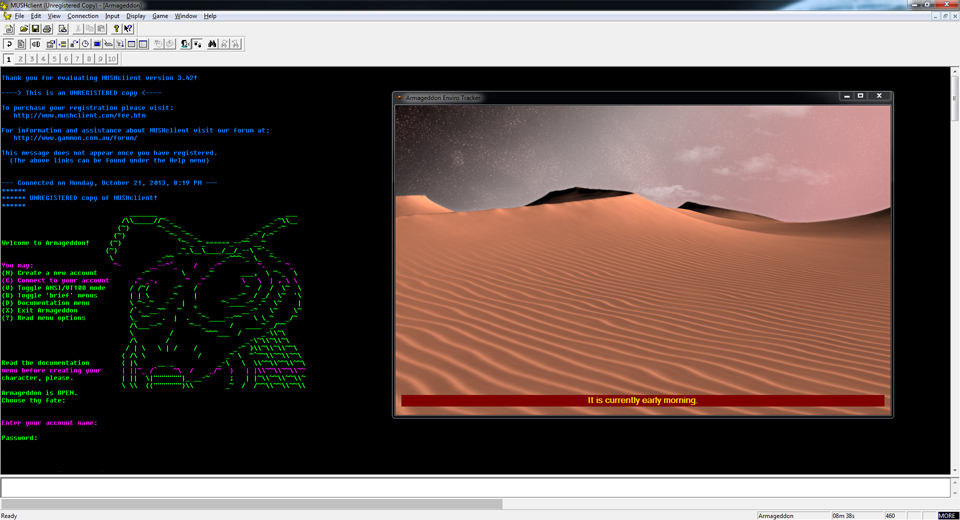This screenshot has height=520, width=960.
Task: Toggle the curved-arrow wrap icon
Action: [9, 44]
